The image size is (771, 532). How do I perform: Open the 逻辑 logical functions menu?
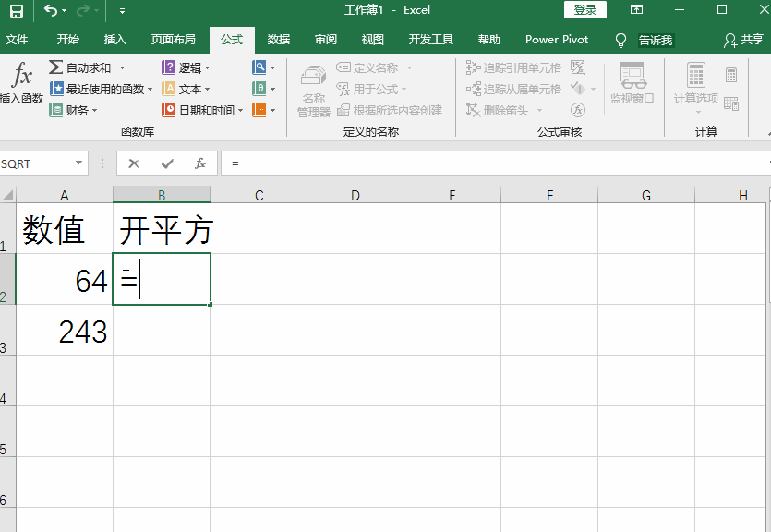point(187,67)
